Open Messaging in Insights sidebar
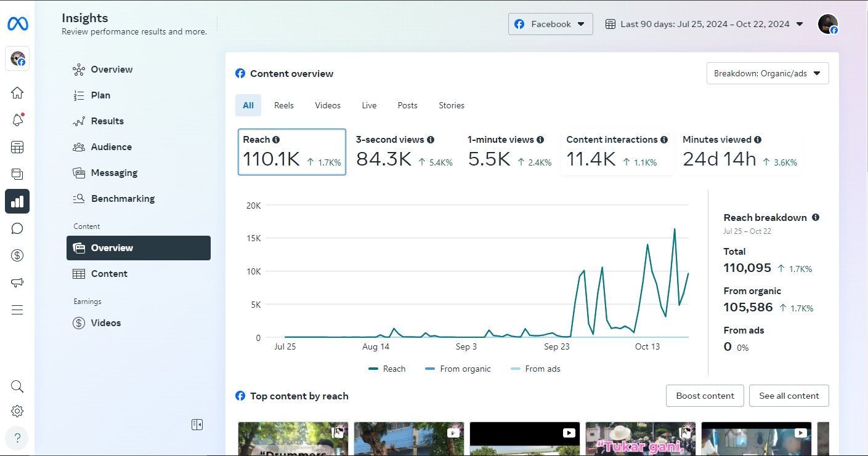 (139, 173)
